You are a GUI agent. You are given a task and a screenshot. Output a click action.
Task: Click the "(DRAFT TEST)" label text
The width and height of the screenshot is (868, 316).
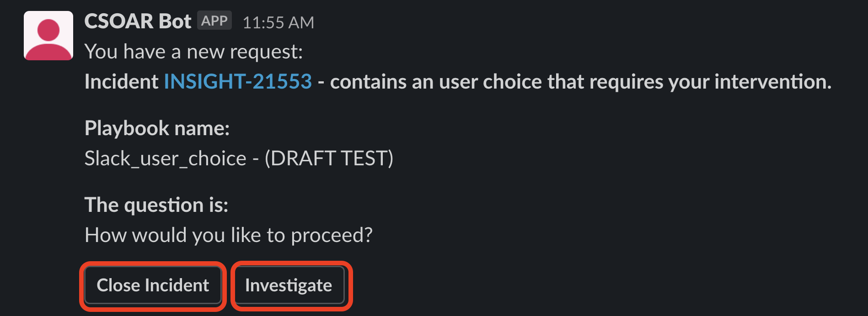[329, 158]
